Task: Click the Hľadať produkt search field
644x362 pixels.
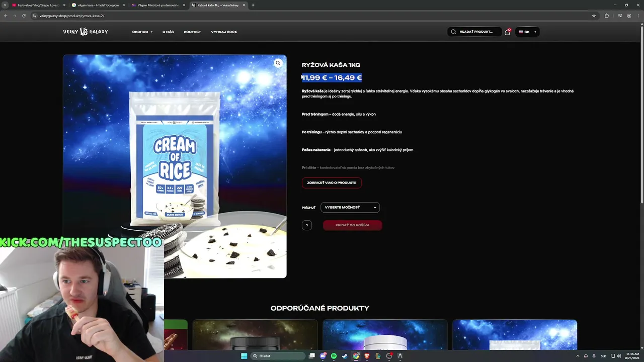Action: [x=474, y=32]
